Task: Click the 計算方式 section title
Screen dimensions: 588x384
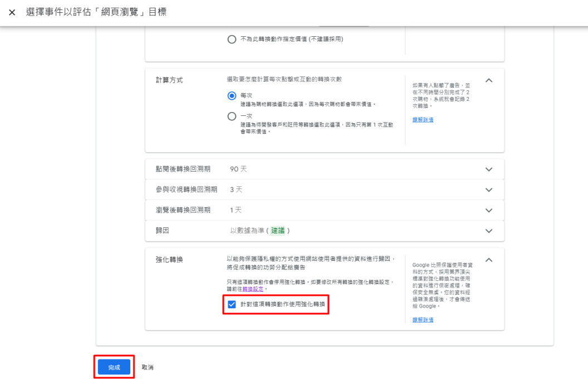Action: (169, 80)
